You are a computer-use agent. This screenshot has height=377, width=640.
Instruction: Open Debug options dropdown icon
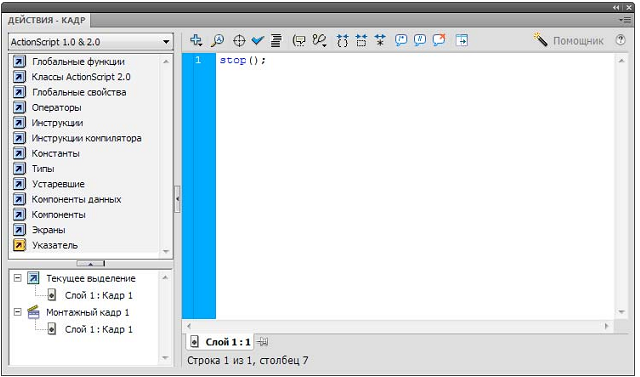[x=319, y=40]
